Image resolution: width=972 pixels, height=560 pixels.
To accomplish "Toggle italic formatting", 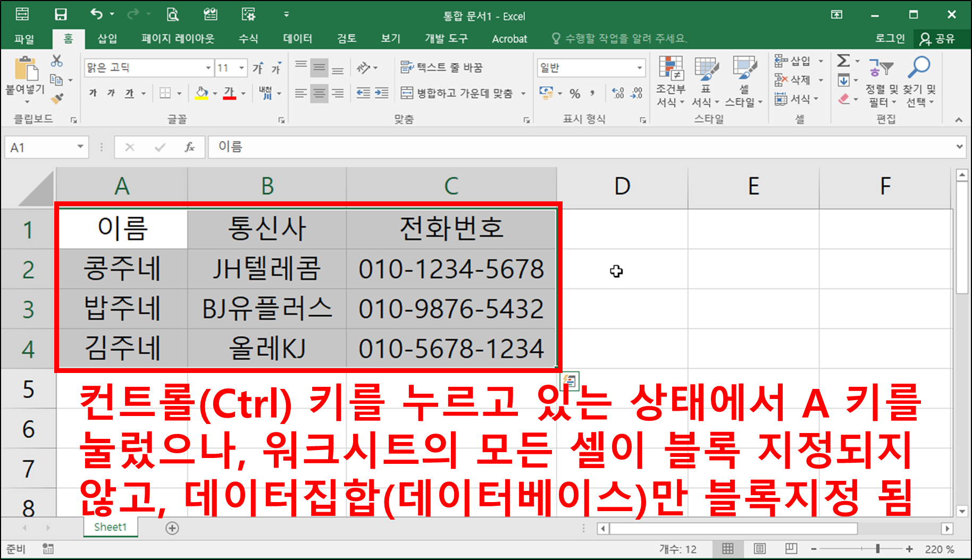I will (x=111, y=94).
